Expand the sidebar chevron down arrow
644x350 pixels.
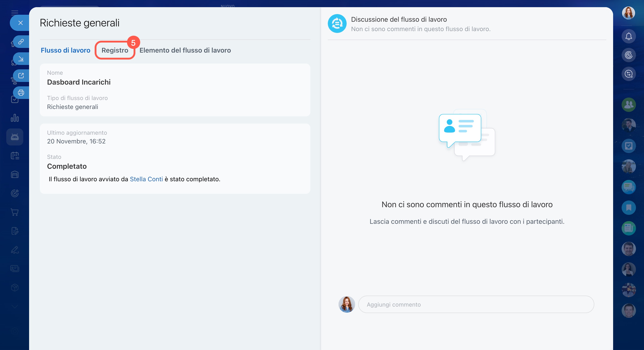tap(15, 307)
